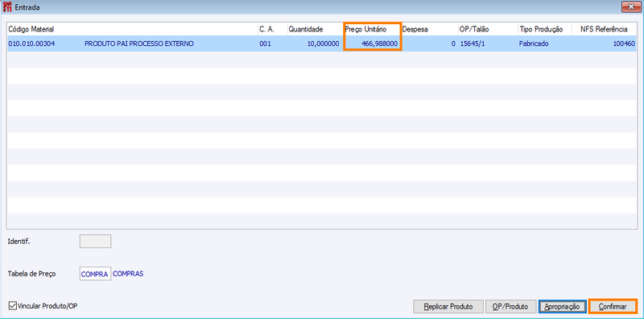Click the OP/Talão column header
This screenshot has width=644, height=319.
(488, 29)
